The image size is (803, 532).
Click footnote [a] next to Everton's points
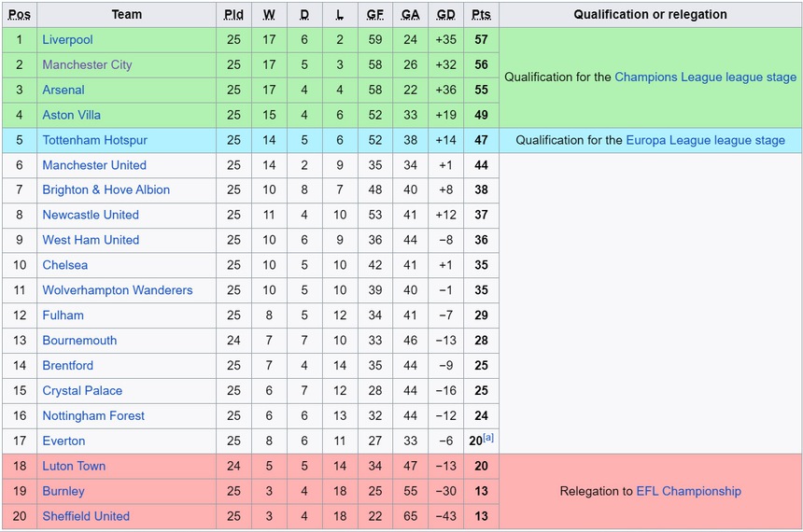point(488,437)
